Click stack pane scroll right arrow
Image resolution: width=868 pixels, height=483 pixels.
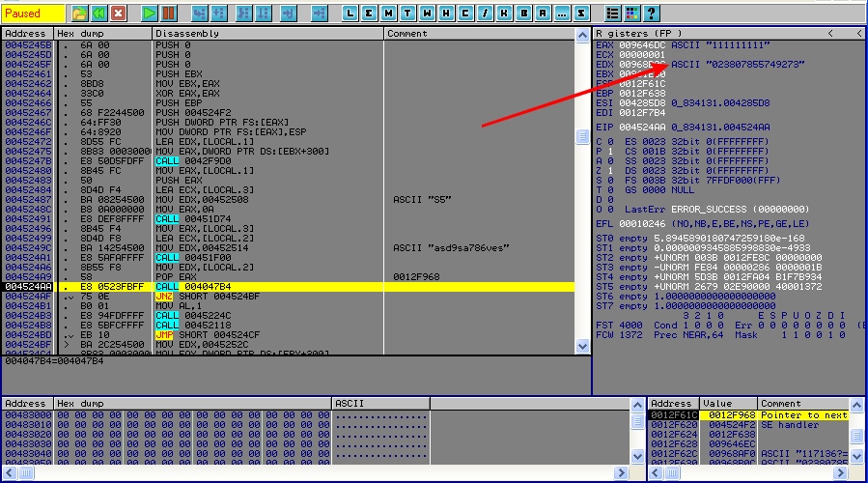[x=840, y=472]
